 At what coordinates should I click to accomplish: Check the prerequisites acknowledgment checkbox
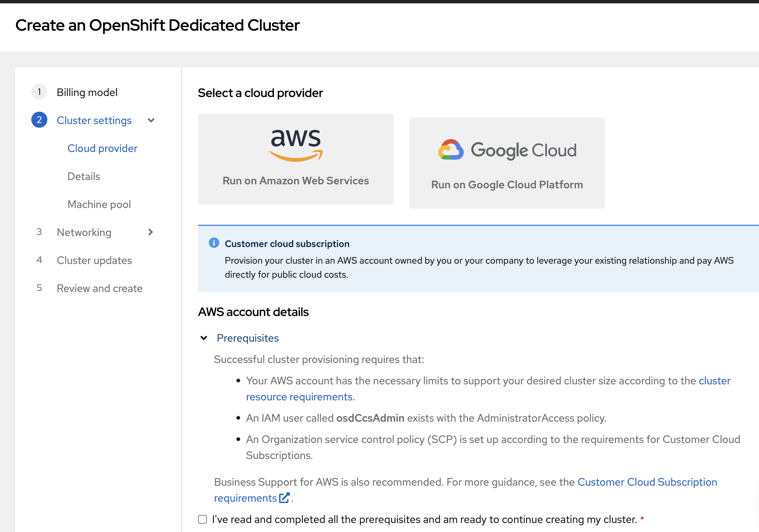tap(202, 519)
